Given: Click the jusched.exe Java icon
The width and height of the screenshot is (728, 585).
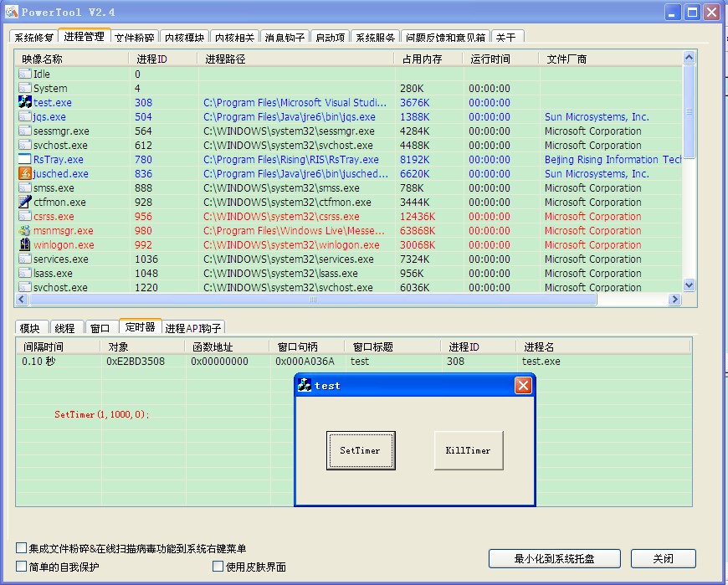Looking at the screenshot, I should (x=24, y=173).
